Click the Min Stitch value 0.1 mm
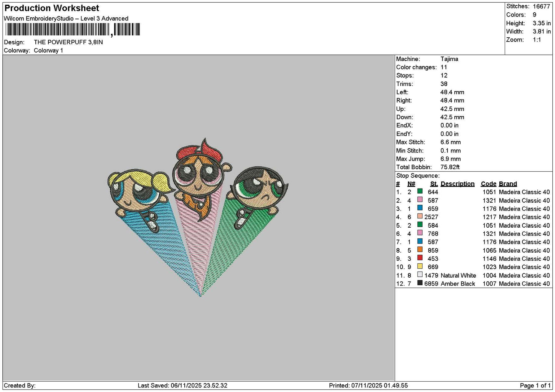 click(x=451, y=151)
